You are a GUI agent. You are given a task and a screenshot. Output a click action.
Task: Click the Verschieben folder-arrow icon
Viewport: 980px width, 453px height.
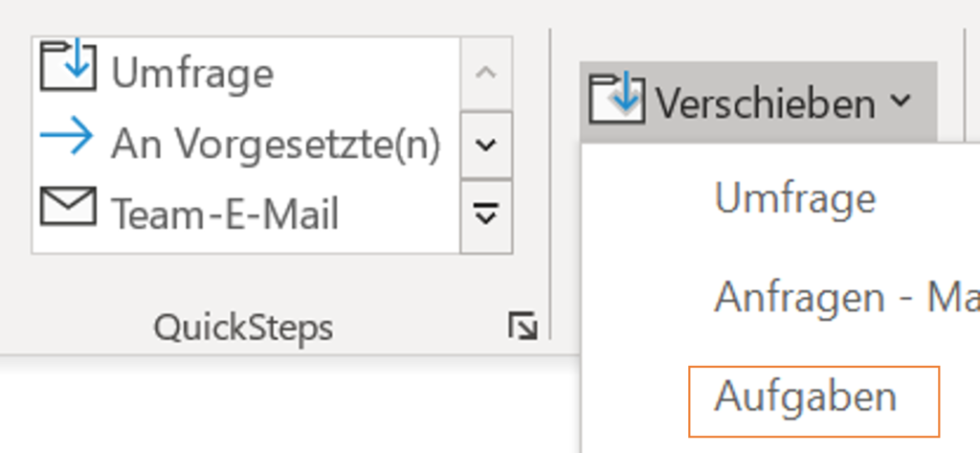point(617,98)
